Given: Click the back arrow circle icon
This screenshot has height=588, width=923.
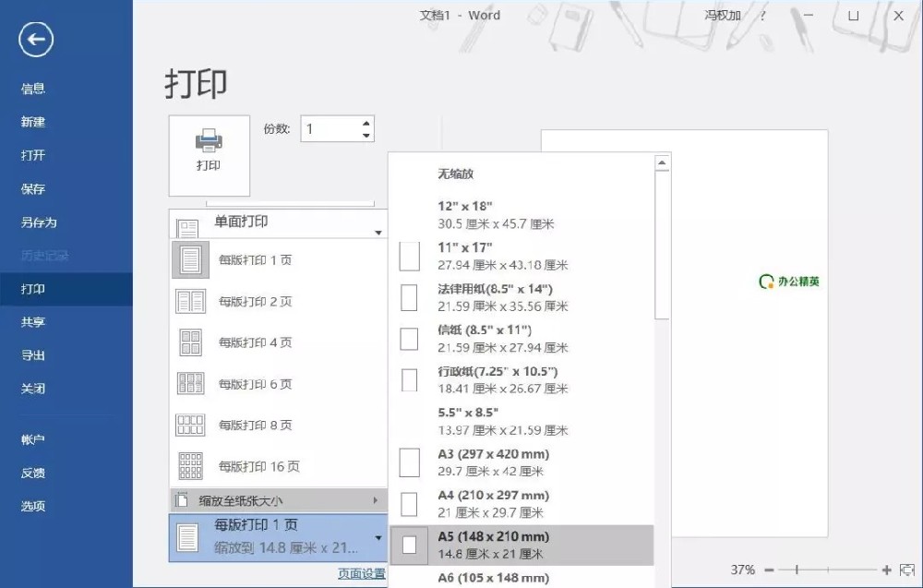Looking at the screenshot, I should pos(36,39).
